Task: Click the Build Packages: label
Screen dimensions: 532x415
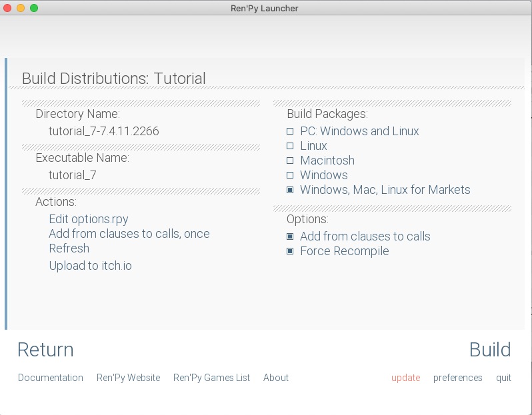Action: point(327,114)
